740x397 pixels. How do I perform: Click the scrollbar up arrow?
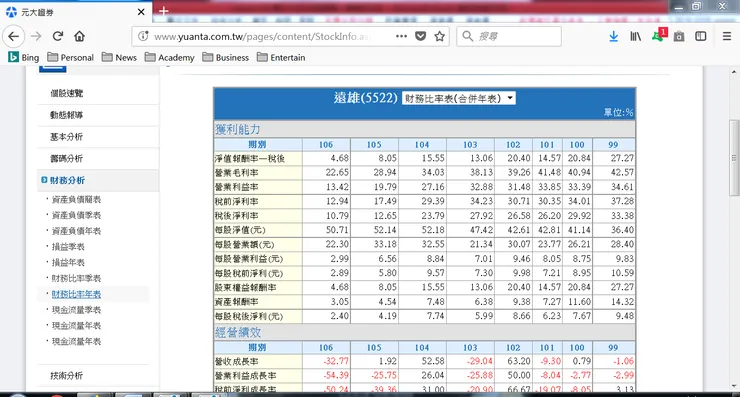point(734,72)
